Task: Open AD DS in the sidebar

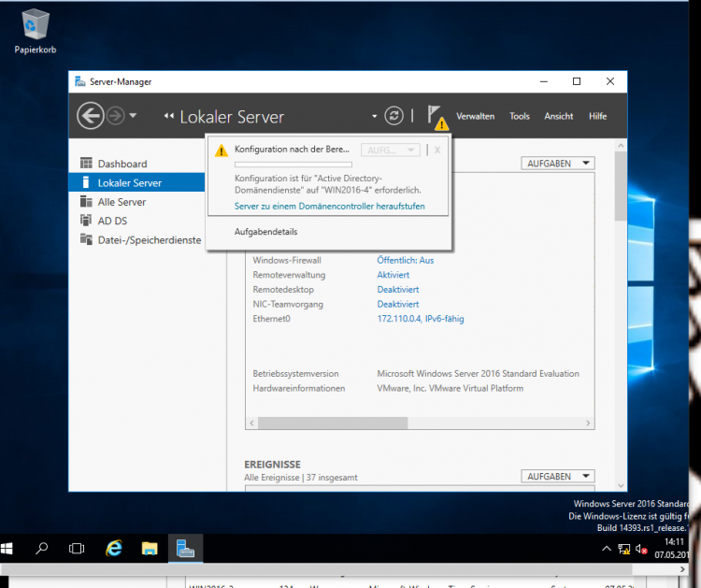Action: [112, 221]
